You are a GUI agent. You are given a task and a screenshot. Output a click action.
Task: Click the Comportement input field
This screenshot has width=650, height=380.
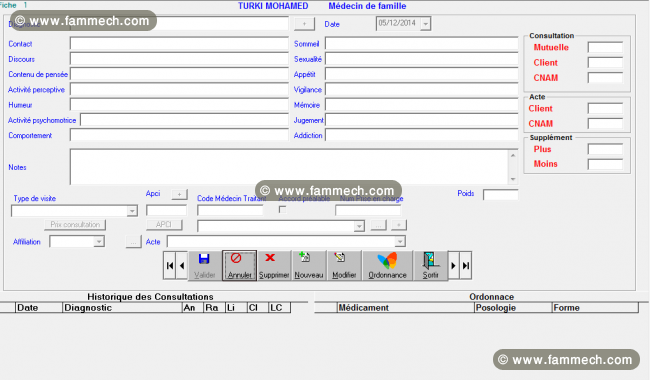tap(179, 135)
